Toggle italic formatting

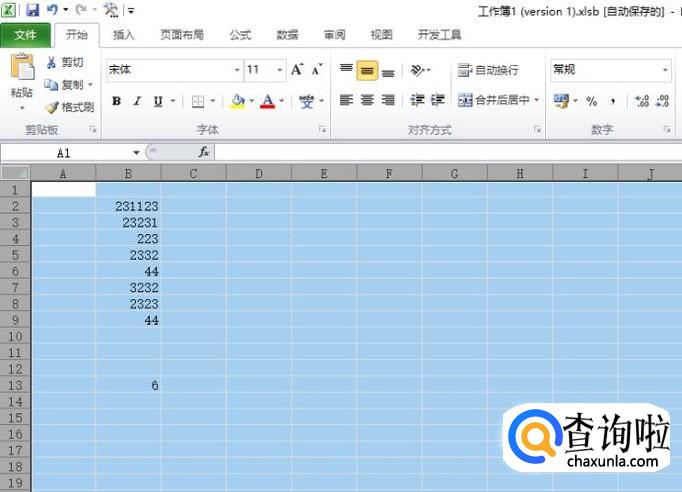[137, 101]
